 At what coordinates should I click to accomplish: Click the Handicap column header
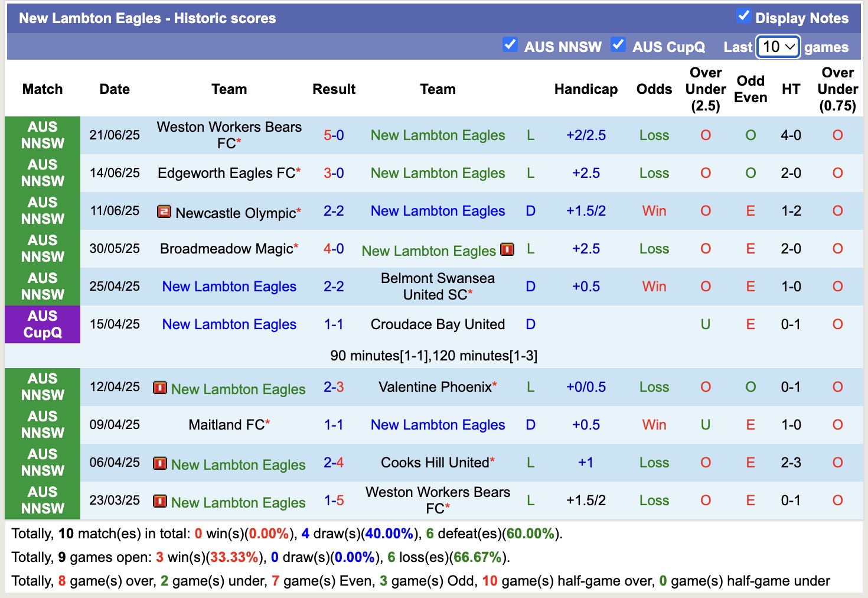pos(586,89)
